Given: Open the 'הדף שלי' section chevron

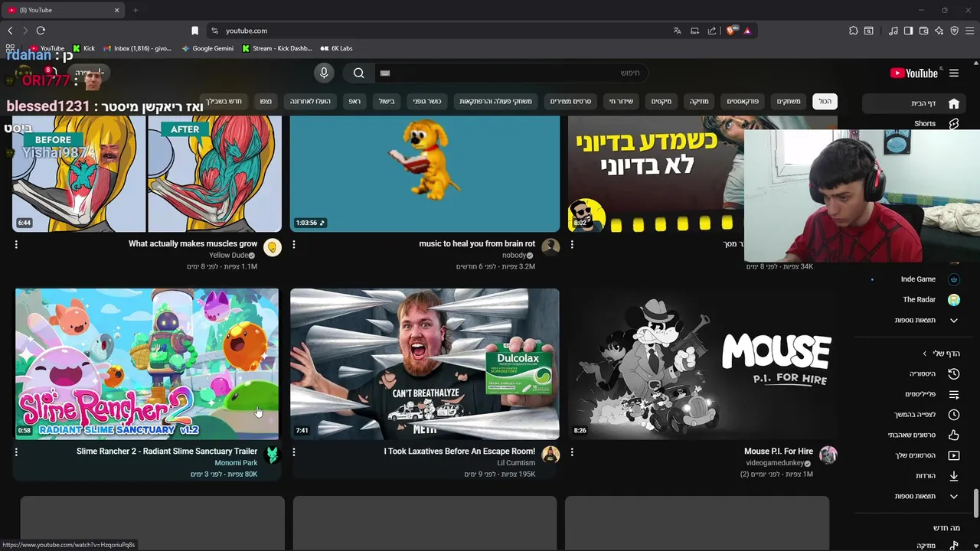Looking at the screenshot, I should point(924,354).
